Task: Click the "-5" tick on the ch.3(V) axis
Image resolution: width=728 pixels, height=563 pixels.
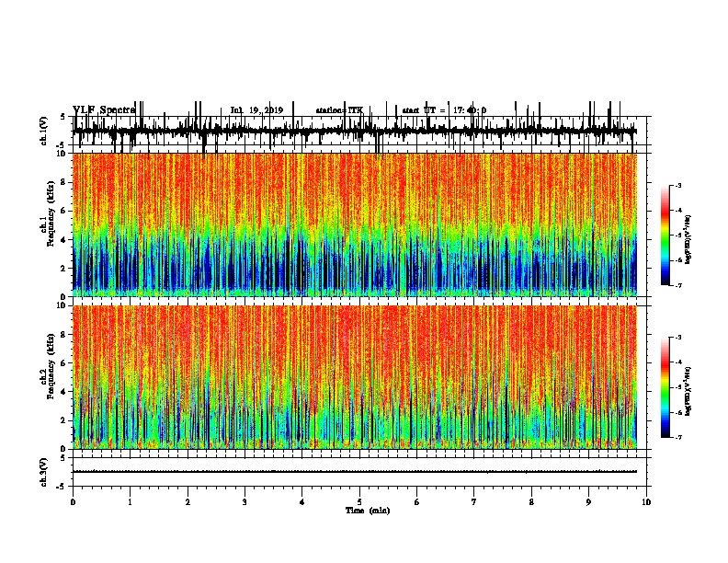Action: click(x=63, y=487)
